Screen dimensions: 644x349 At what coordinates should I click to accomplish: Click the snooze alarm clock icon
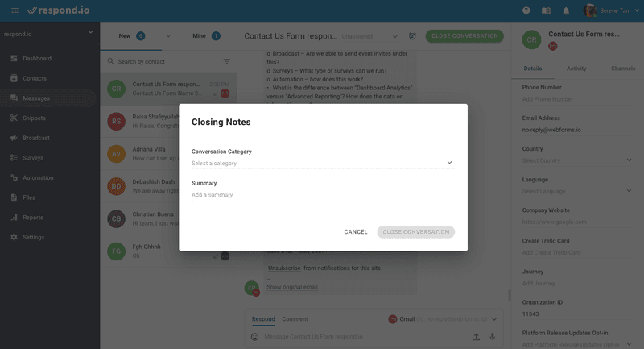[412, 36]
